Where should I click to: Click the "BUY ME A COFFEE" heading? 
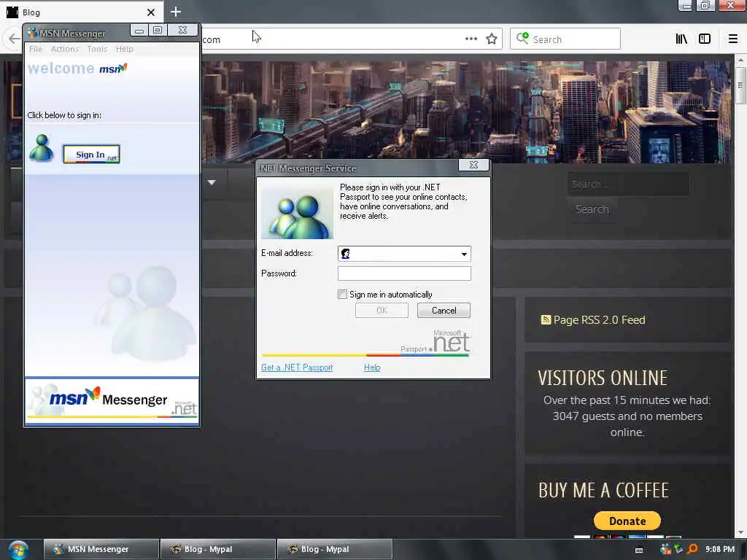tap(603, 491)
